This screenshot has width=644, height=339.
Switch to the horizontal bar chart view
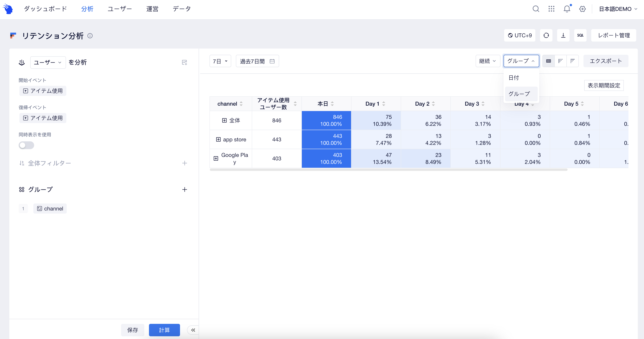click(x=572, y=61)
